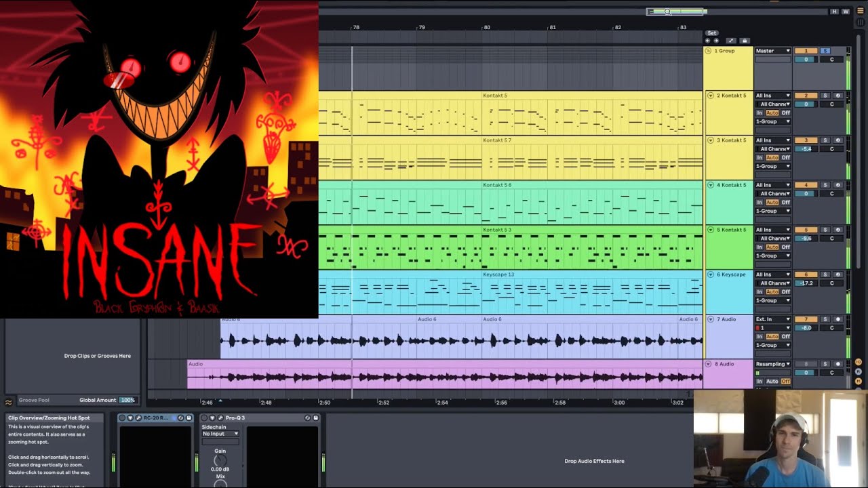Unsolo the 1 Group track
Viewport: 868px width, 488px height.
[x=825, y=51]
